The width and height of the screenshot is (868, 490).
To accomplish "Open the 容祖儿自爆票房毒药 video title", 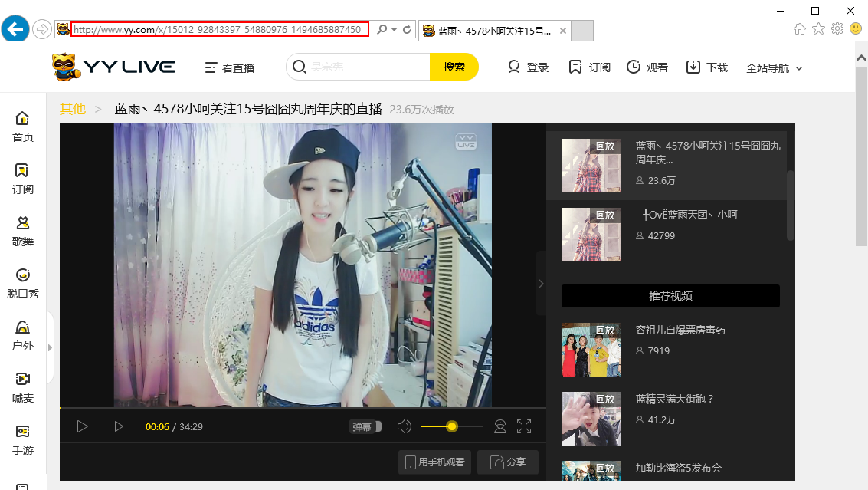I will pos(680,330).
